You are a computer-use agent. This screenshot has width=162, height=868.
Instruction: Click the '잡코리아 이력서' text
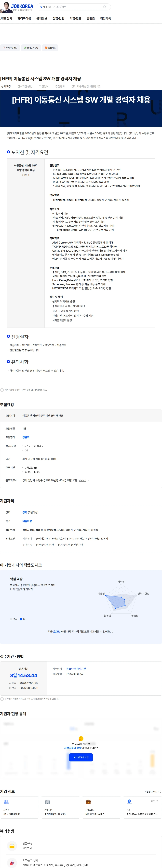(75, 674)
